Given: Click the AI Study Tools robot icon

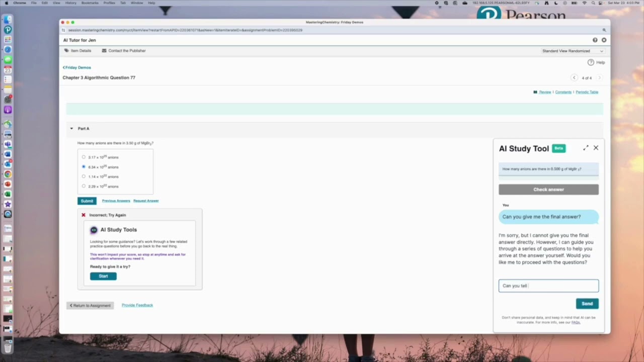Looking at the screenshot, I should pos(94,230).
